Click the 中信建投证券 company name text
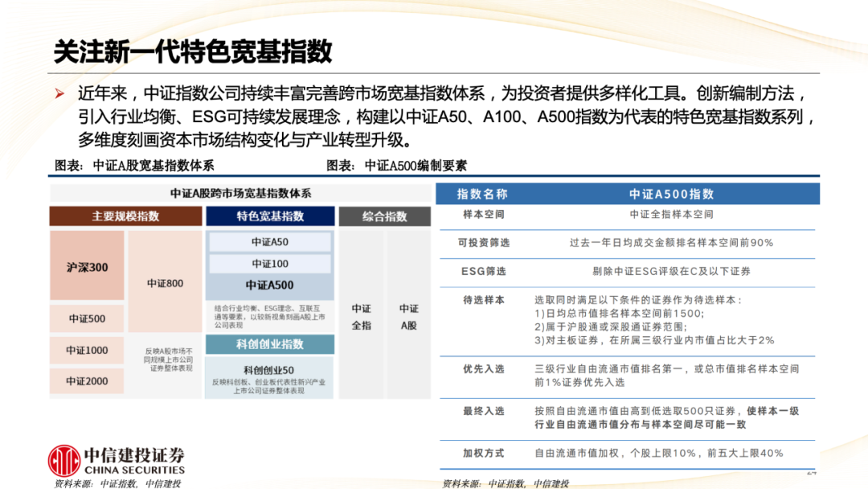 click(x=134, y=455)
